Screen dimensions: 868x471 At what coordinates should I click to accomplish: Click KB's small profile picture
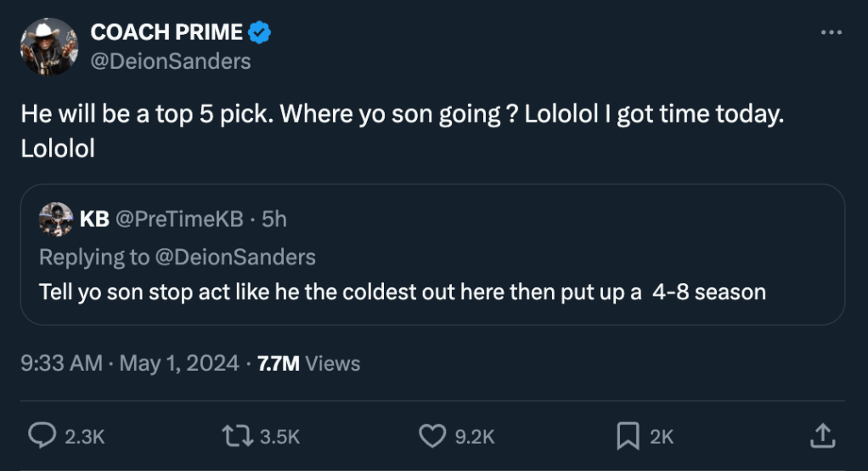56,219
